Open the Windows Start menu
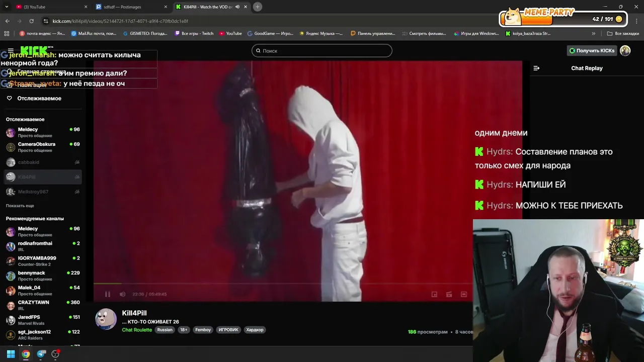The width and height of the screenshot is (644, 362). point(11,354)
